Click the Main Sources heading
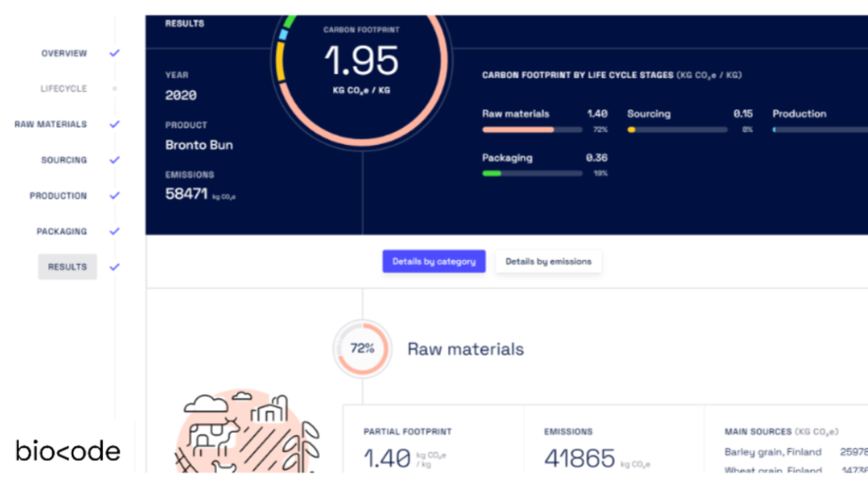The image size is (868, 488). 781,432
